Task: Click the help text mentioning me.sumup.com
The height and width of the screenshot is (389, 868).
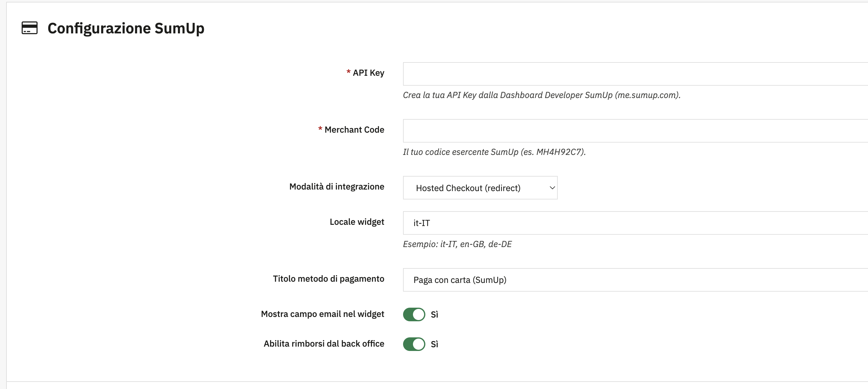Action: [x=541, y=95]
